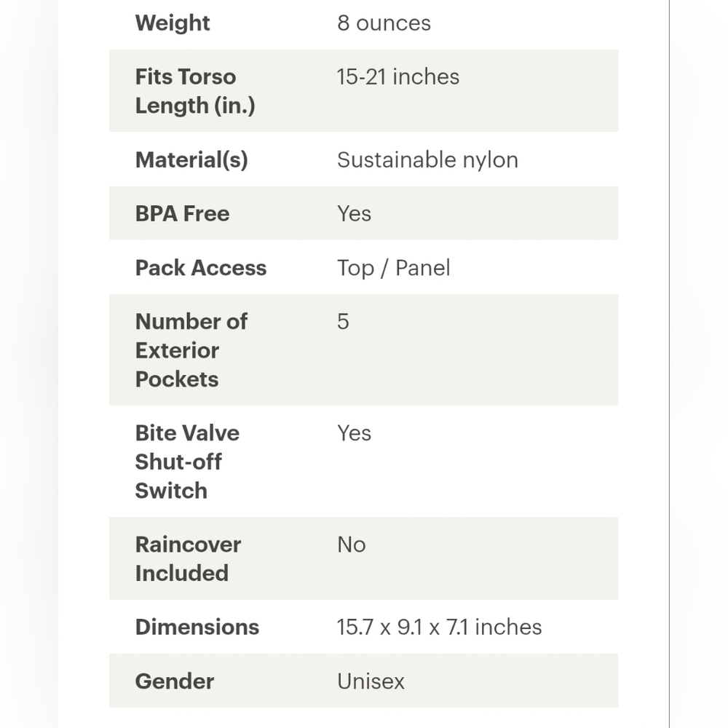The height and width of the screenshot is (728, 728).
Task: Select the Weight label
Action: [x=173, y=23]
